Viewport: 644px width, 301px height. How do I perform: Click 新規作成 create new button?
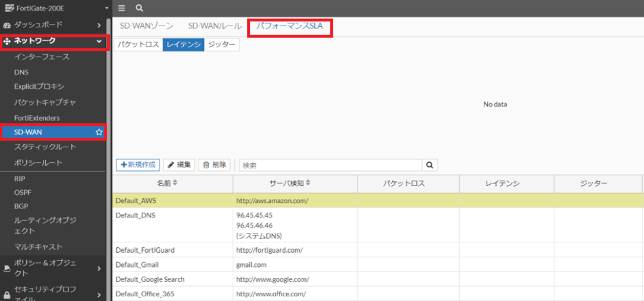click(138, 165)
